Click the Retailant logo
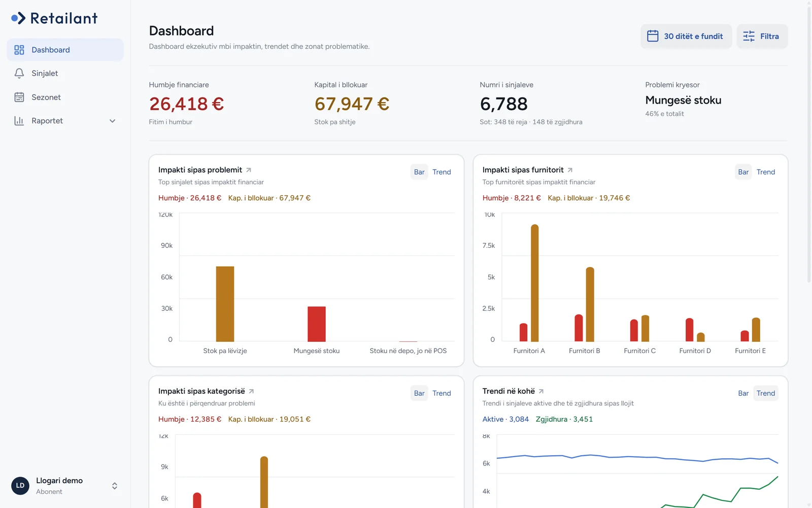The image size is (812, 508). coord(54,18)
